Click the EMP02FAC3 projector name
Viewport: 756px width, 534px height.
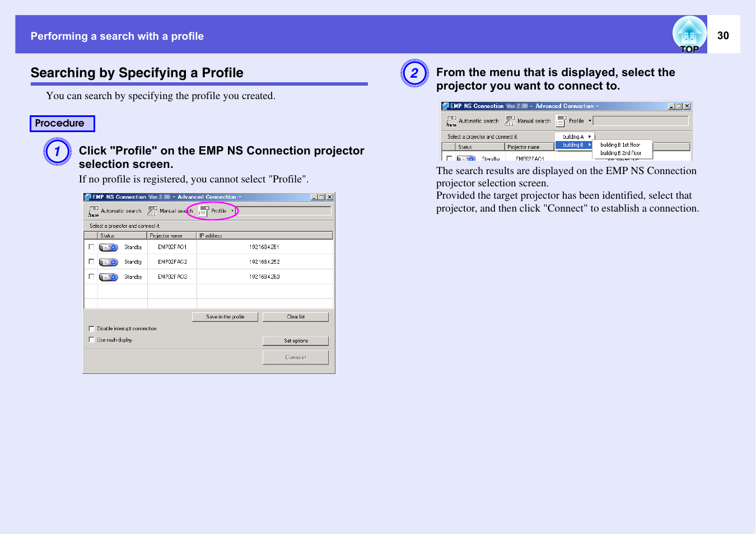[x=172, y=277]
